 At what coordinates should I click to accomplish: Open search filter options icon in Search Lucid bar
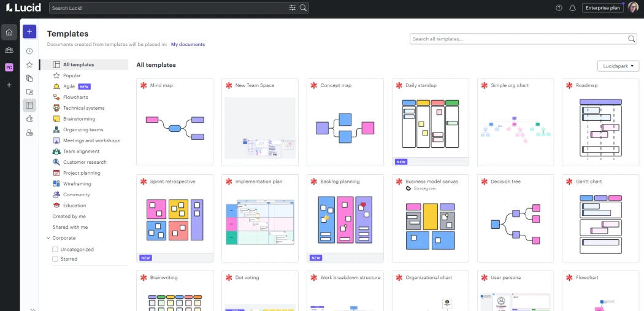293,8
